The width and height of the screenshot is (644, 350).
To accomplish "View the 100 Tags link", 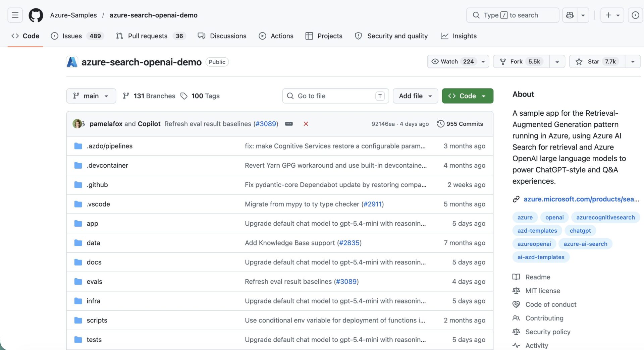I will 200,96.
